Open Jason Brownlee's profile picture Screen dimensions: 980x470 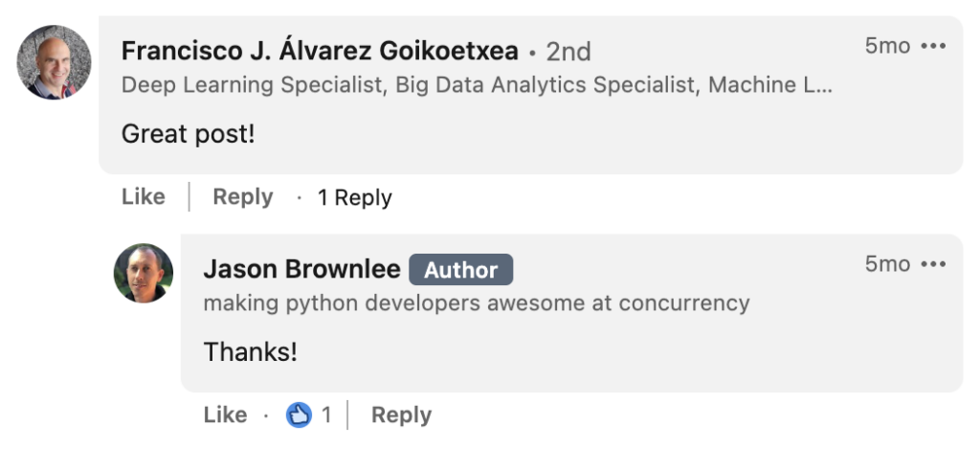144,273
